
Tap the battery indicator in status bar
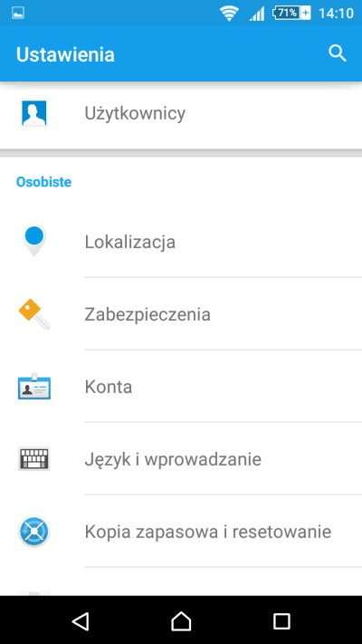click(x=291, y=14)
